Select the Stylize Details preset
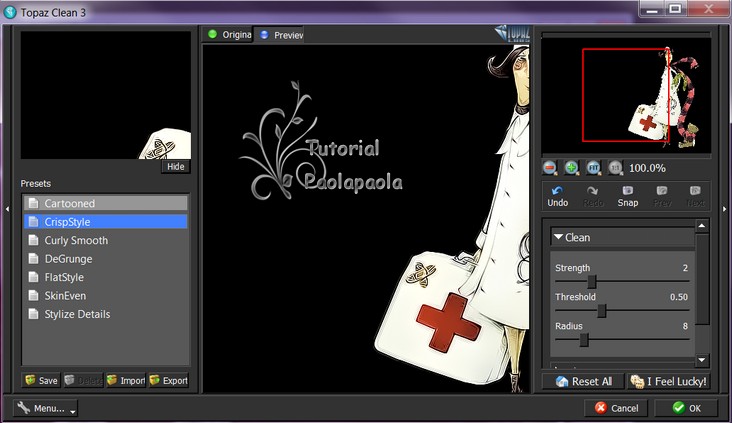The width and height of the screenshot is (732, 423). click(106, 314)
